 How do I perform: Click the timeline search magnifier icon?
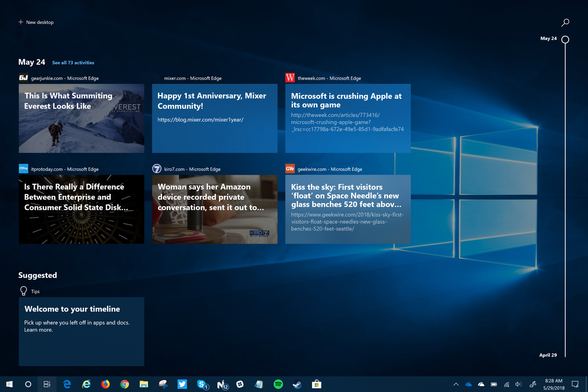tap(565, 22)
